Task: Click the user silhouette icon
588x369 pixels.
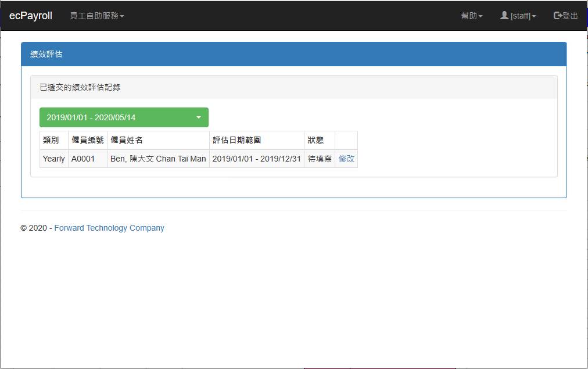Action: tap(504, 15)
